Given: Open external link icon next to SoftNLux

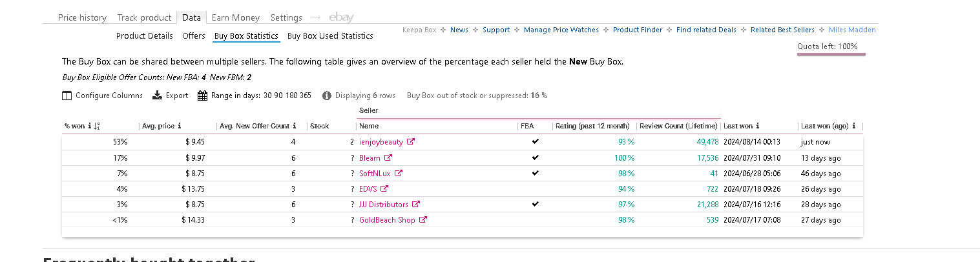Looking at the screenshot, I should pyautogui.click(x=399, y=174).
